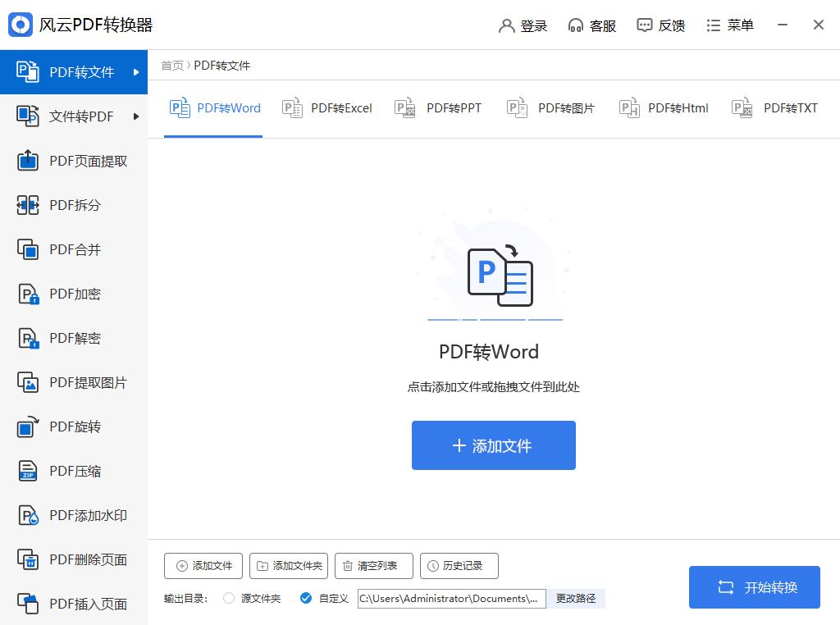Expand the PDF转文件 sidebar entry
Screen dimensions: 840x625
click(x=74, y=71)
